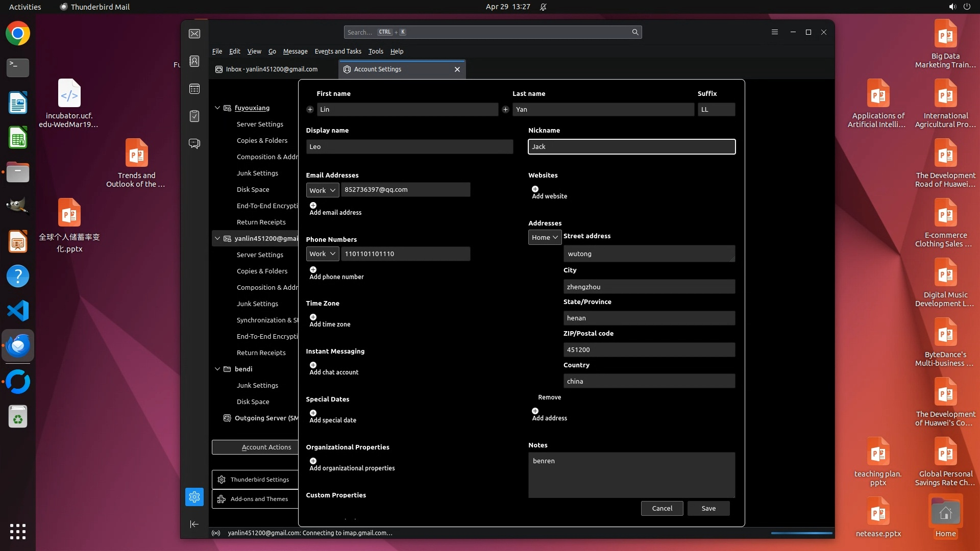The image size is (980, 551).
Task: Click plus icon beside First name
Action: (x=310, y=110)
